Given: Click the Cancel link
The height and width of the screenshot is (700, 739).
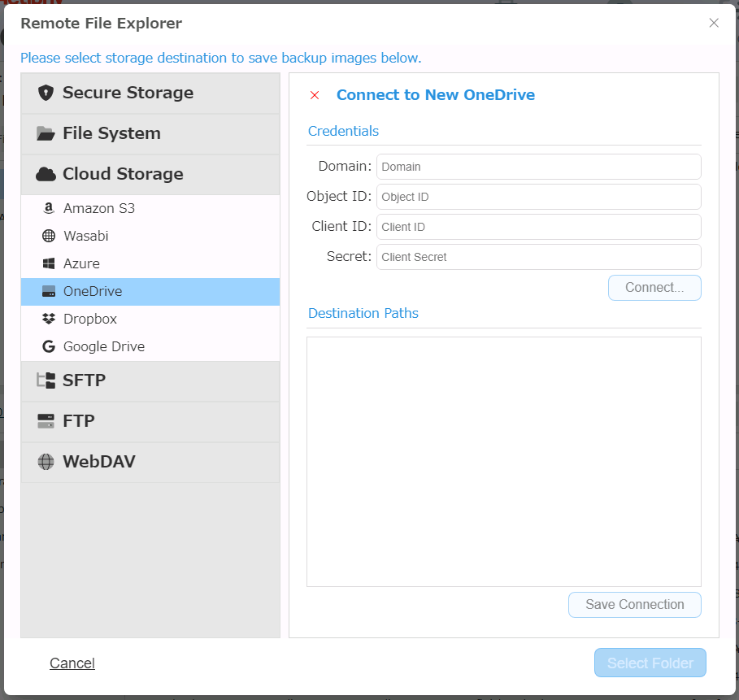Looking at the screenshot, I should pyautogui.click(x=72, y=663).
